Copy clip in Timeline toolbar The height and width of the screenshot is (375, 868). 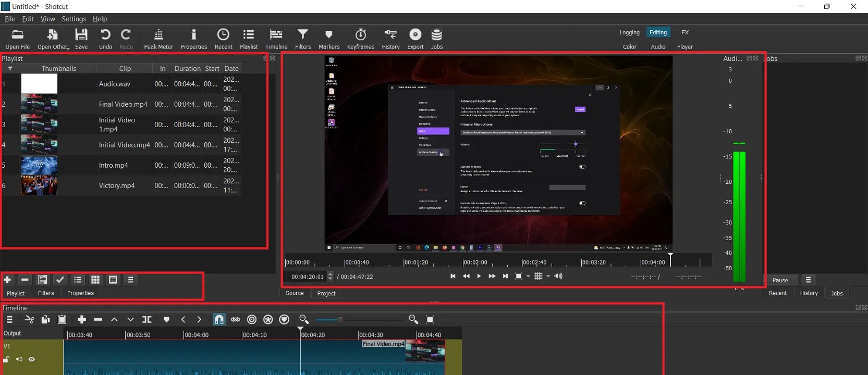[45, 319]
